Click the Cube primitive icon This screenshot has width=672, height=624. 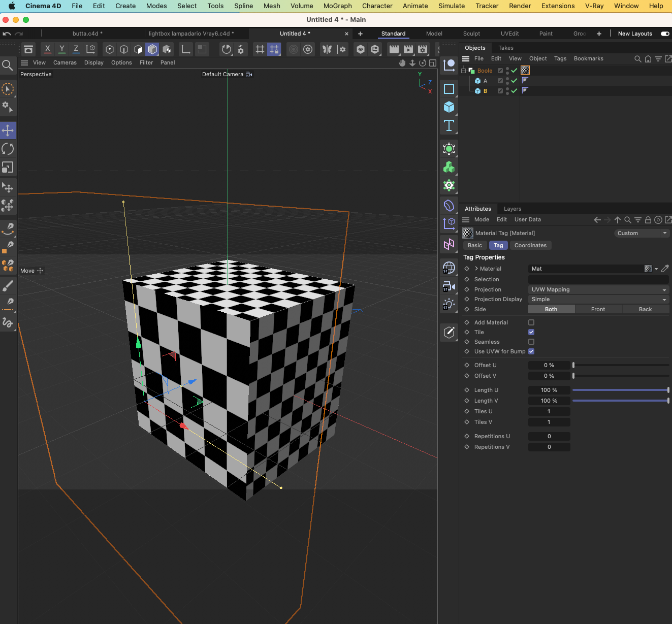pos(449,107)
